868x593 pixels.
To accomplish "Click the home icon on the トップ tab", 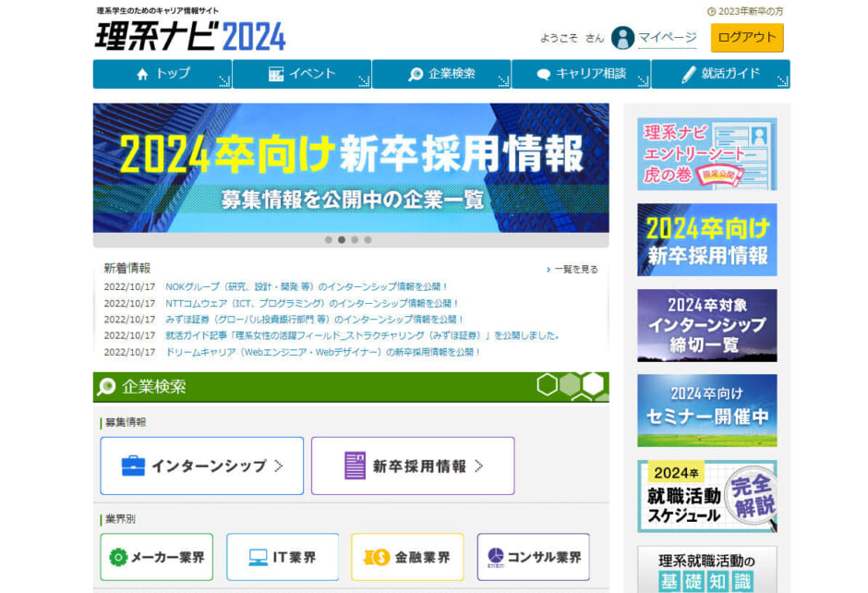I will (x=143, y=75).
